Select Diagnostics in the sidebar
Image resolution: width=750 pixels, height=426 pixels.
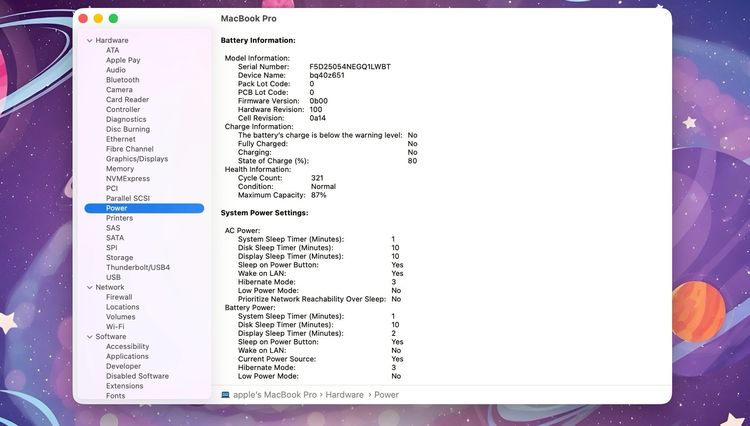[x=126, y=120]
